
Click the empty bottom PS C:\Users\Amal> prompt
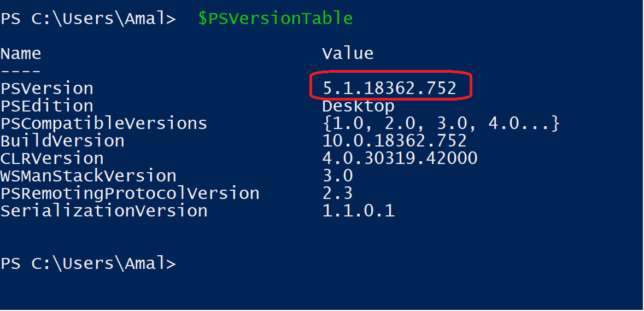pos(89,263)
